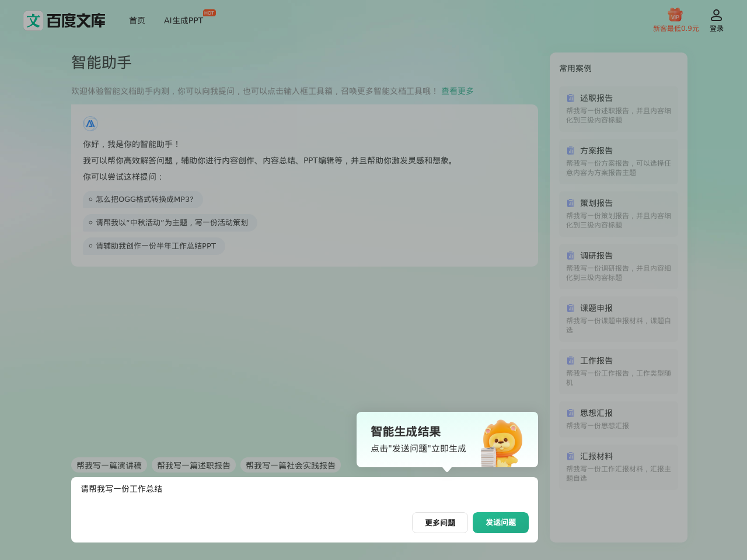This screenshot has height=560, width=747.
Task: Open the 方案报告 case description text
Action: pyautogui.click(x=619, y=168)
